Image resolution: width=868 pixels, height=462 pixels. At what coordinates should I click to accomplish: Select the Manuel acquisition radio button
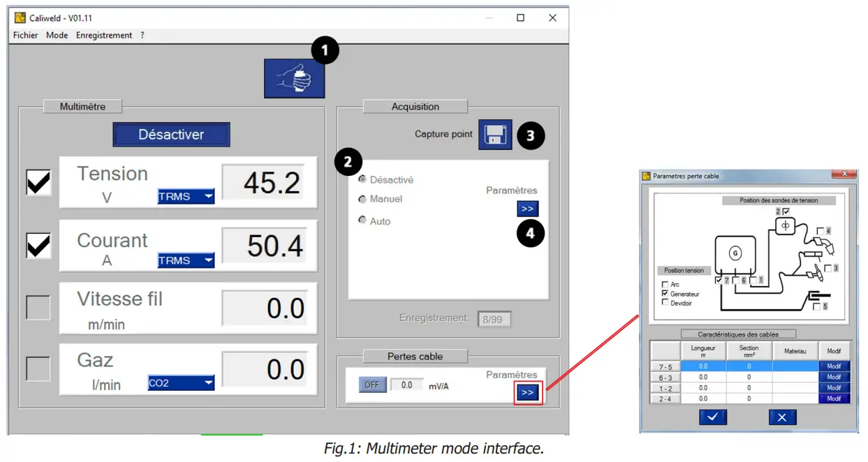point(362,199)
